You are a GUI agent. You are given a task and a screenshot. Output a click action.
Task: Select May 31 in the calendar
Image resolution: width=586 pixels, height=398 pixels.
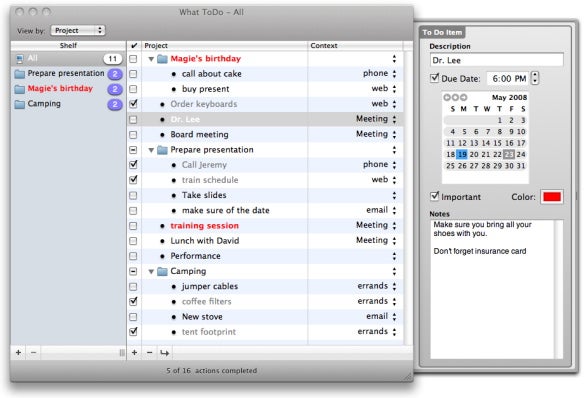pos(521,166)
